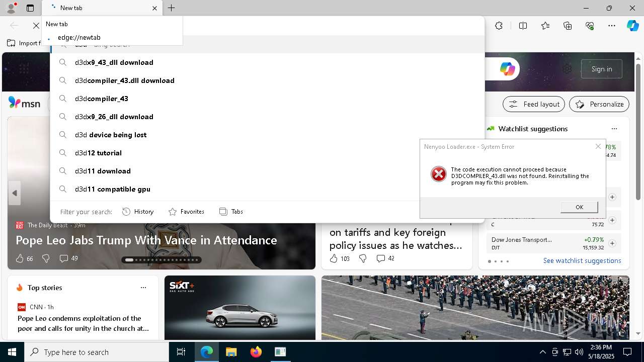Open page settings gear icon
Image resolution: width=644 pixels, height=362 pixels.
567,69
